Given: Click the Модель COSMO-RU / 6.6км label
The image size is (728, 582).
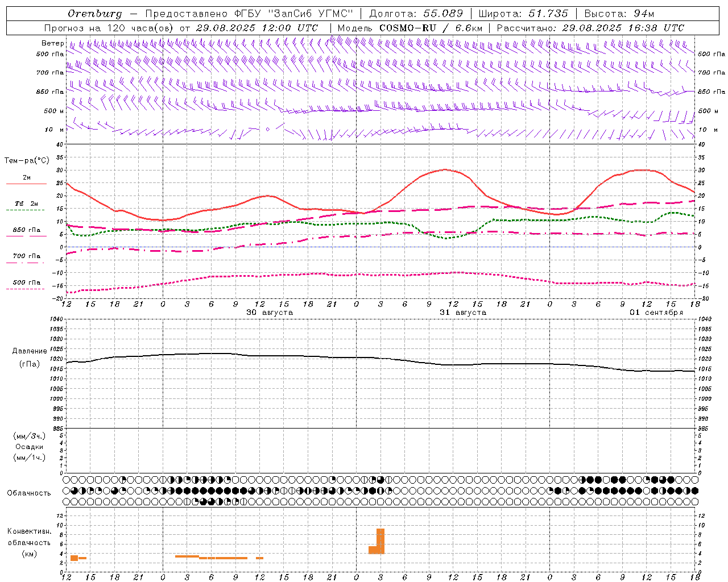Looking at the screenshot, I should click(x=409, y=28).
